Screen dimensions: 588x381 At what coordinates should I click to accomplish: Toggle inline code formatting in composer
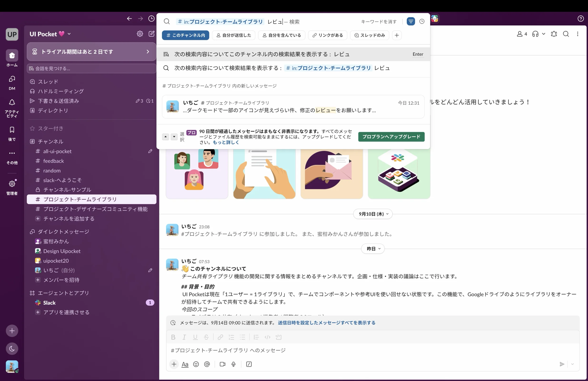(267, 337)
